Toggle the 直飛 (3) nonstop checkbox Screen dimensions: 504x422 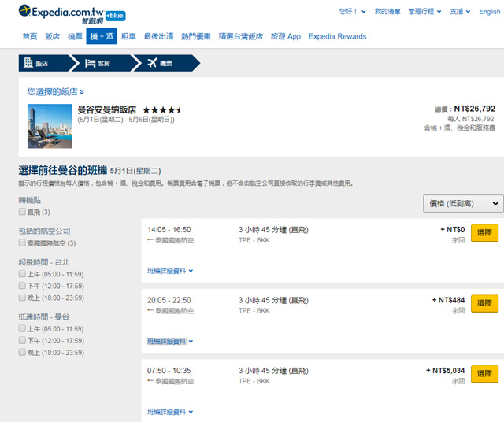(x=22, y=212)
